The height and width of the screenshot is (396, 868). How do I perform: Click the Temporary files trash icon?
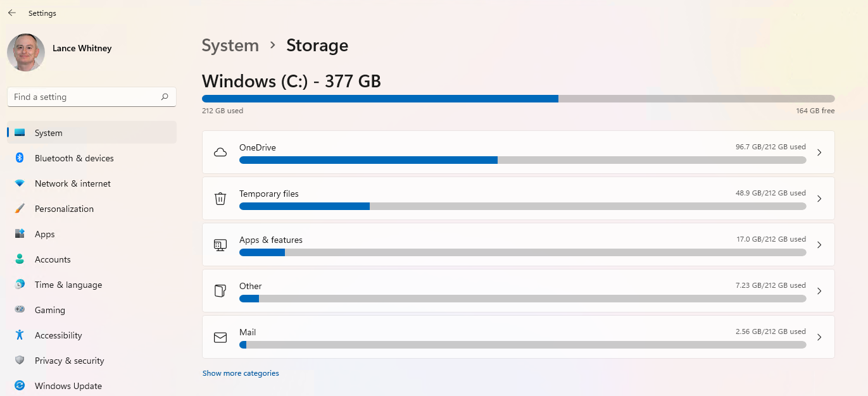point(220,199)
